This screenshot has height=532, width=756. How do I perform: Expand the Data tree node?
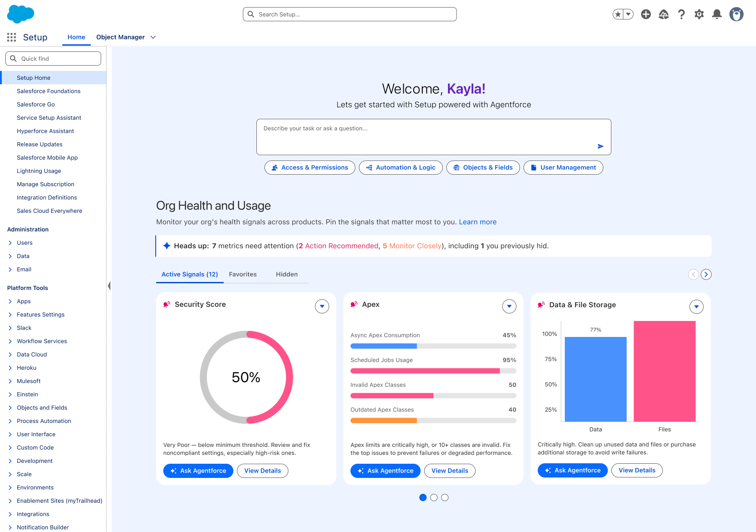10,256
